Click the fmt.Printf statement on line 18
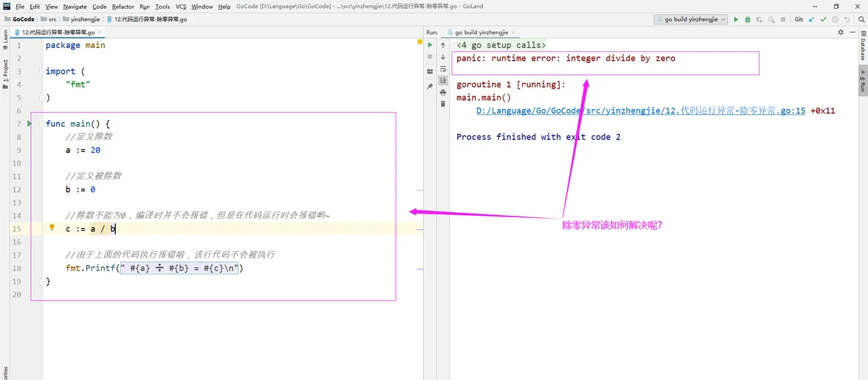This screenshot has height=380, width=868. point(155,269)
